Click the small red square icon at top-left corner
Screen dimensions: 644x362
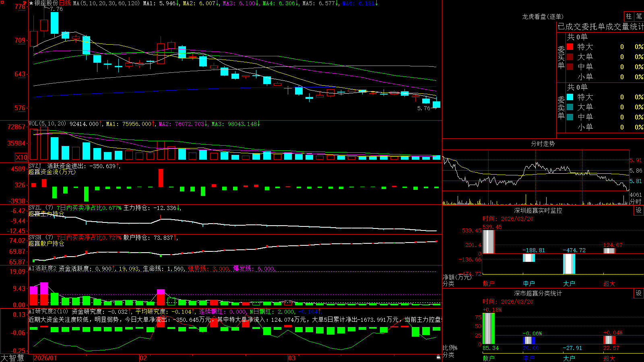click(1, 2)
